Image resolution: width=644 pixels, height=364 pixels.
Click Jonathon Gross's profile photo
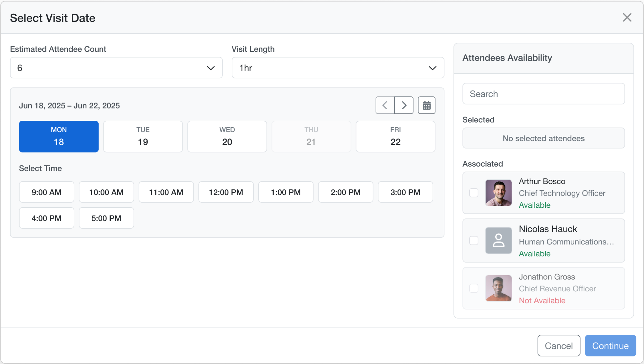click(498, 288)
